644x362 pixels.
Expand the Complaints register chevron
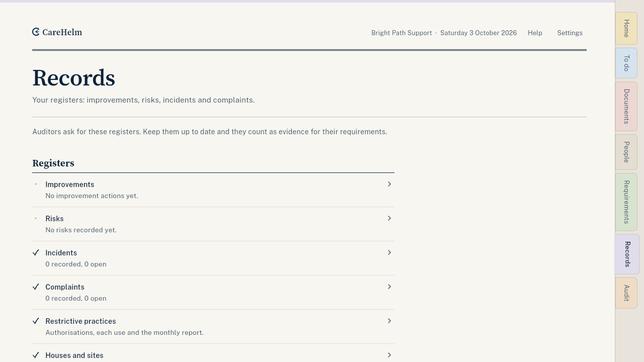[389, 287]
